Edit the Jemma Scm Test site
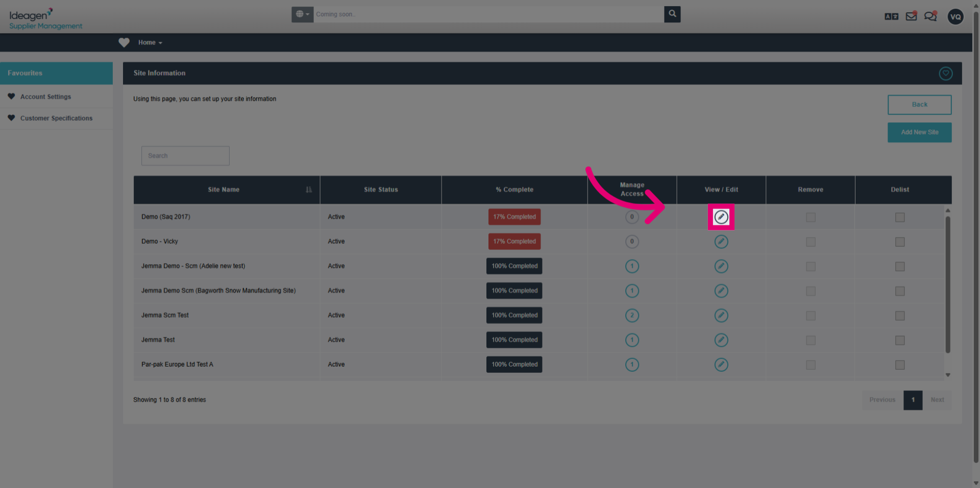 tap(721, 316)
